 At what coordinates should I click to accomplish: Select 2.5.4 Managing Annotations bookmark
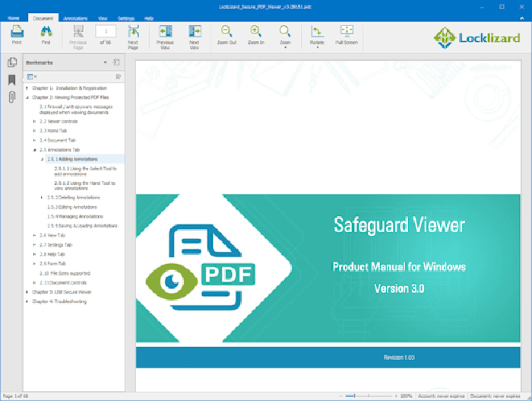(75, 216)
